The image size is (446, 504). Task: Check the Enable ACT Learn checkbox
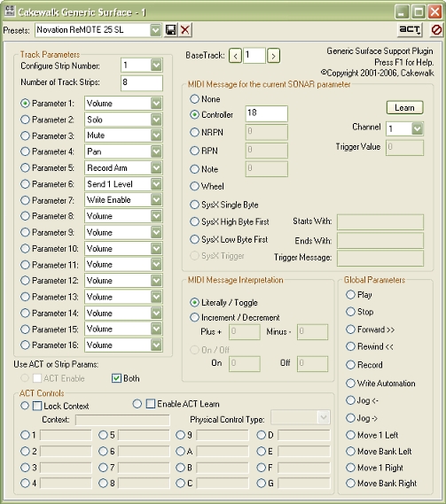(x=150, y=404)
